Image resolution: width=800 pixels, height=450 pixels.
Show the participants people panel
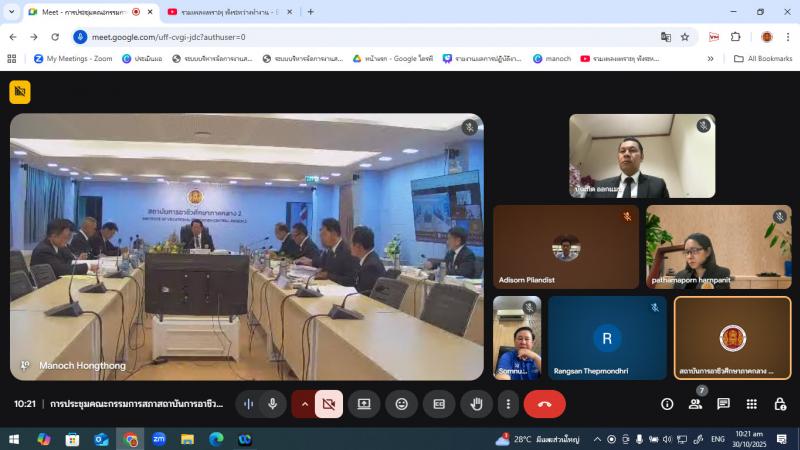(695, 404)
